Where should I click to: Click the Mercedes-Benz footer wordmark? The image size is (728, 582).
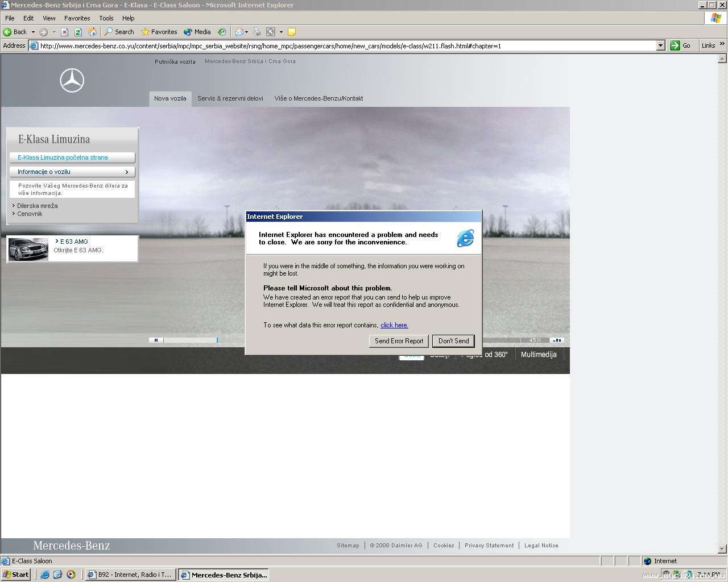(x=72, y=546)
